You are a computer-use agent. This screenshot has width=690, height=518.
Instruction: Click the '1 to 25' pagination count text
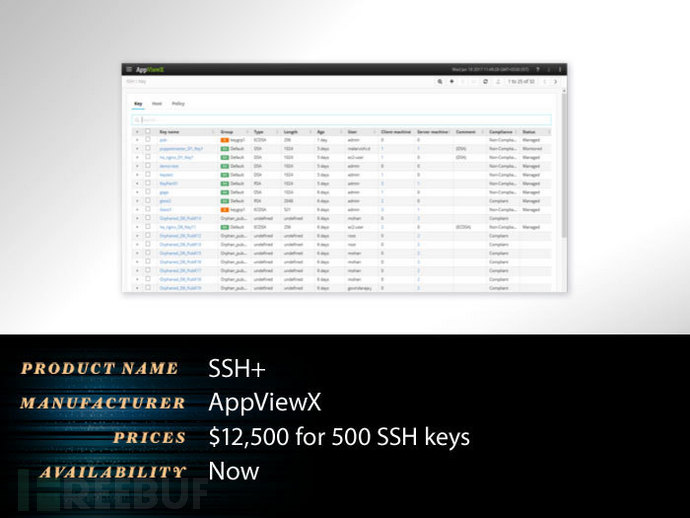tap(521, 81)
